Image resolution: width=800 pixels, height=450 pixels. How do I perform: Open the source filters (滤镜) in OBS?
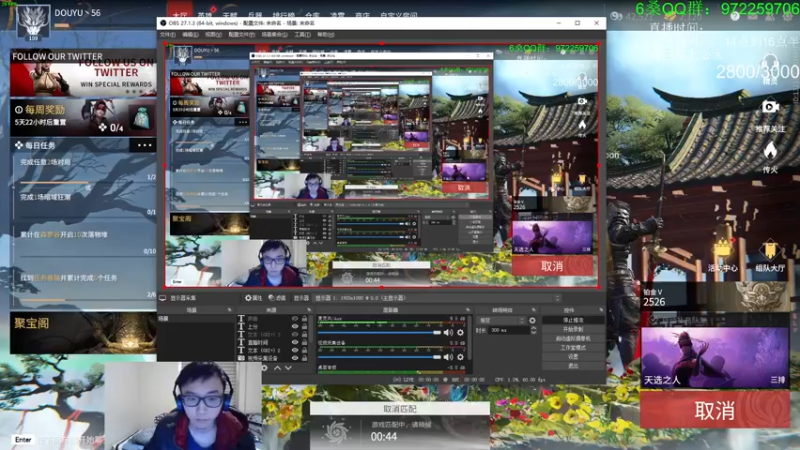point(278,298)
